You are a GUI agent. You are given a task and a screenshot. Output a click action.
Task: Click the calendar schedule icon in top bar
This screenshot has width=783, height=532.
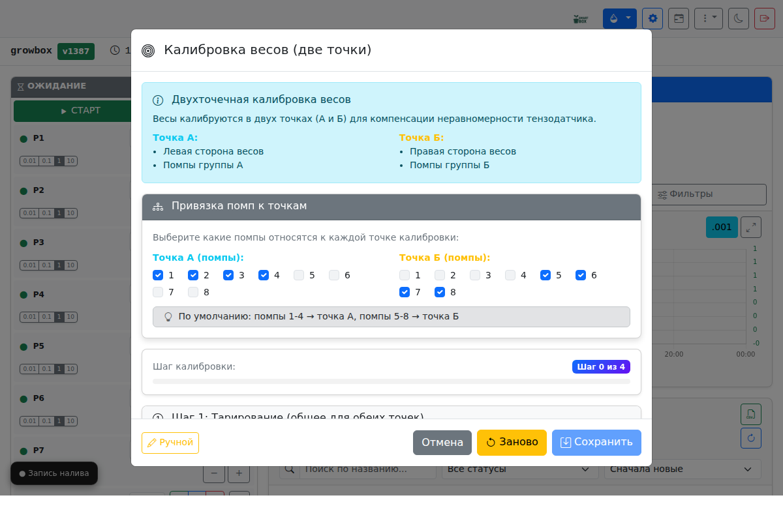pos(679,18)
